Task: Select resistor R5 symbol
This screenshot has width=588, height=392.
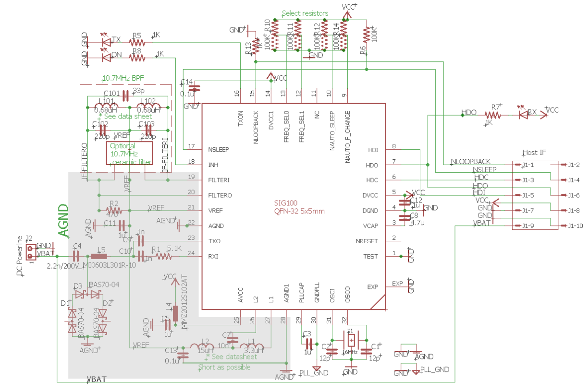Action: coord(137,43)
